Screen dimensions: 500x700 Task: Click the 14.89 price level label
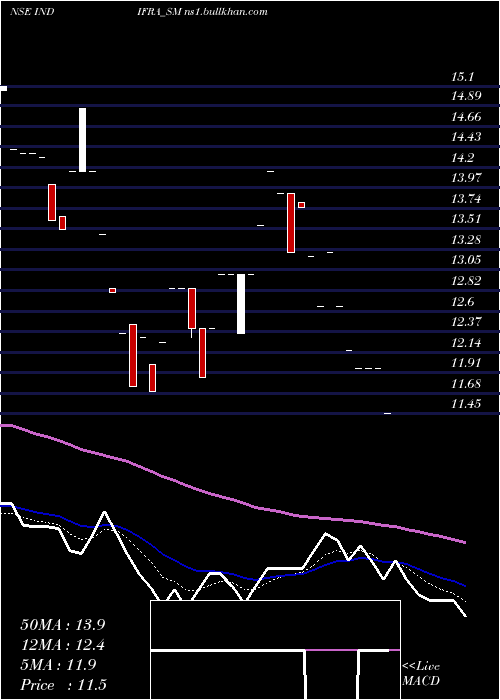pyautogui.click(x=466, y=96)
